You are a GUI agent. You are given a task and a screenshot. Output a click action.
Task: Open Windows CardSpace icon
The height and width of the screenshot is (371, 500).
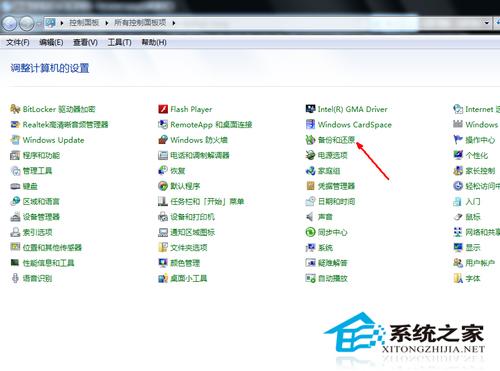coord(310,125)
